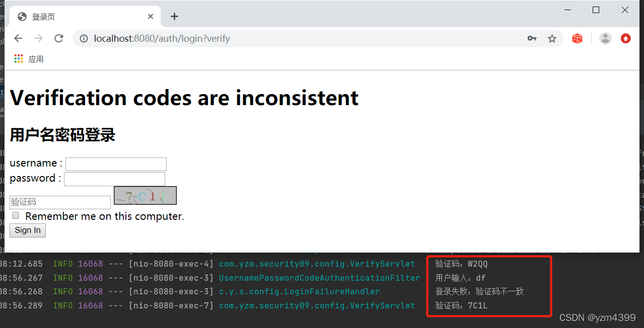Focus the password input field
The image size is (644, 328).
point(114,179)
